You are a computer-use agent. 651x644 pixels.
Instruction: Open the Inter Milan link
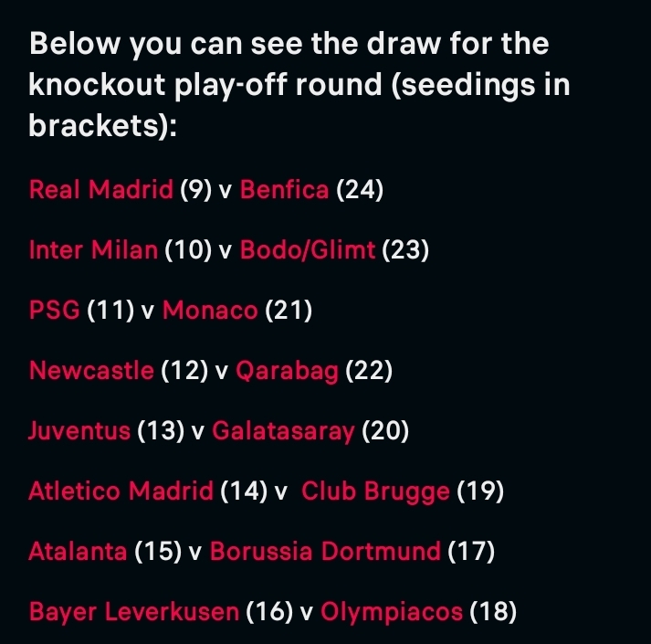(x=93, y=250)
